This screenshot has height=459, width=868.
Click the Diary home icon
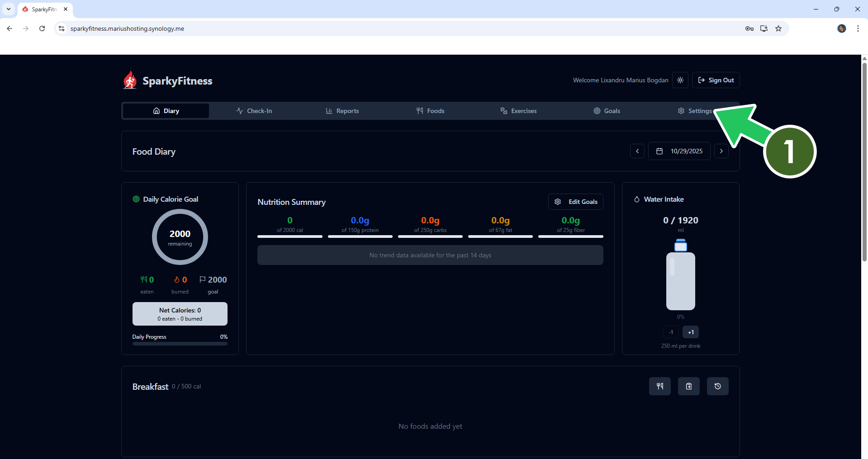coord(156,111)
